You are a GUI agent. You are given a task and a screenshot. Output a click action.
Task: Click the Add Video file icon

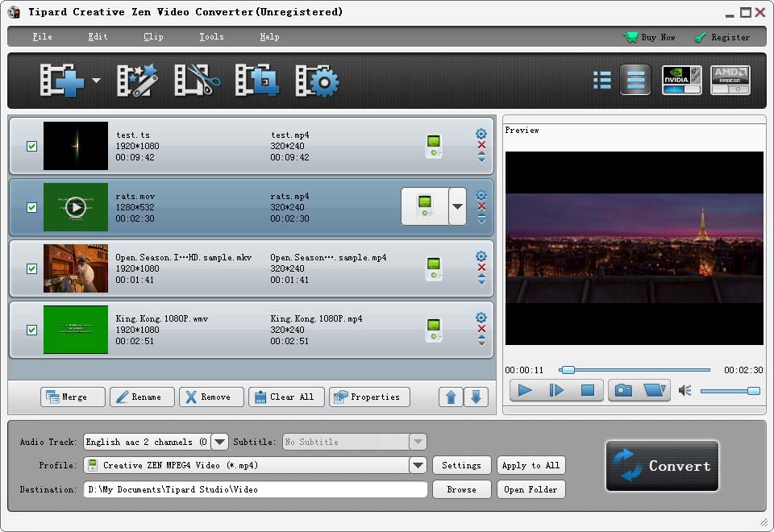[61, 80]
